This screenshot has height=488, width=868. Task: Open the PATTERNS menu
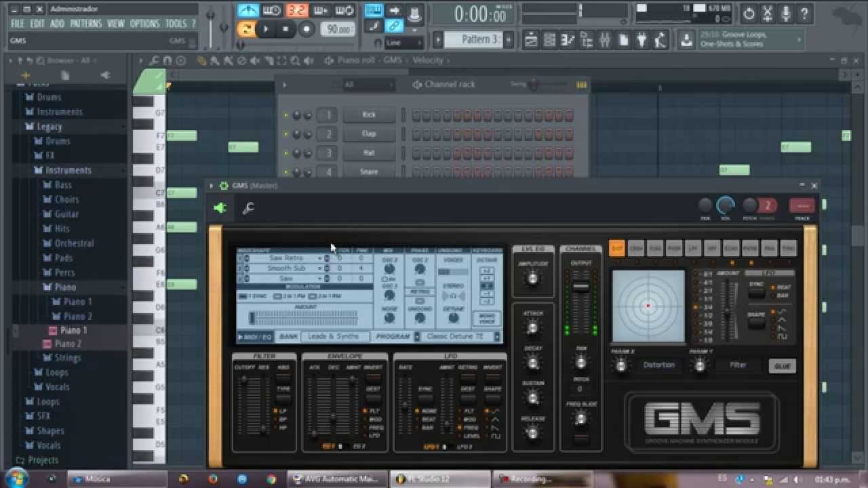click(x=86, y=24)
